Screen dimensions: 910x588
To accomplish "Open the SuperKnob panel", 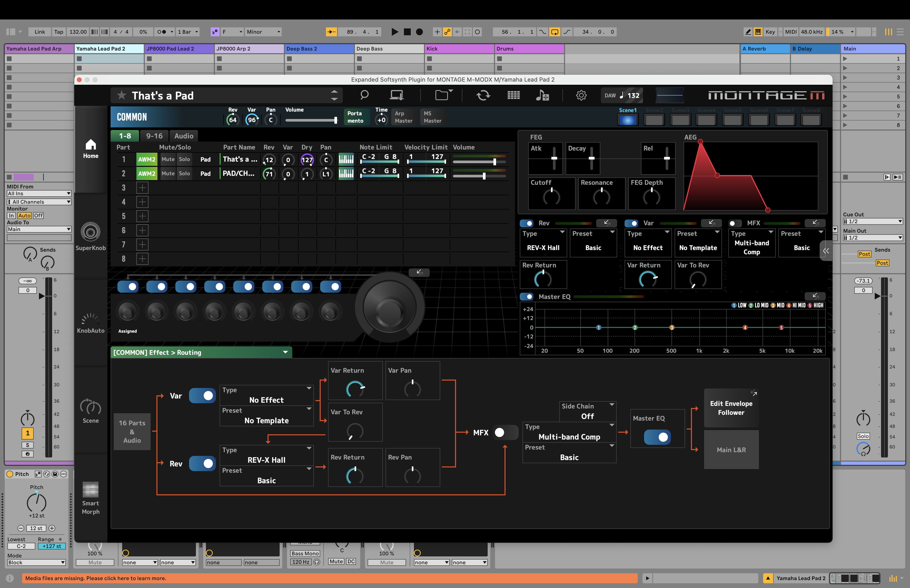I will click(x=91, y=237).
